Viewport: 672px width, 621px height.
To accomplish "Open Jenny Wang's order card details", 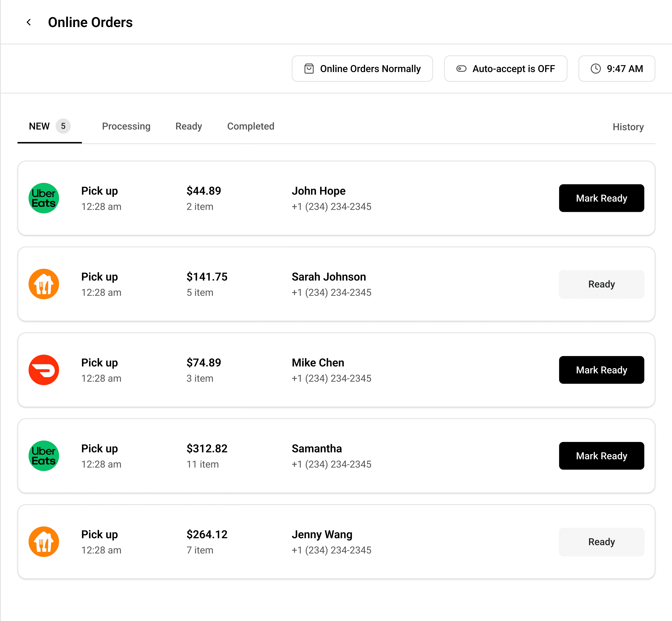I will tap(336, 542).
